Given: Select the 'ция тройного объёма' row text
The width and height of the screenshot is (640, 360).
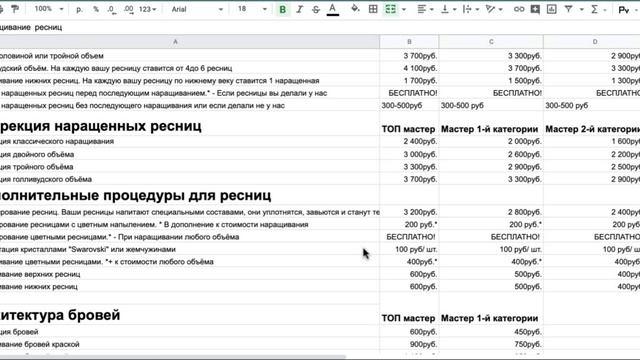Looking at the screenshot, I should pos(37,167).
